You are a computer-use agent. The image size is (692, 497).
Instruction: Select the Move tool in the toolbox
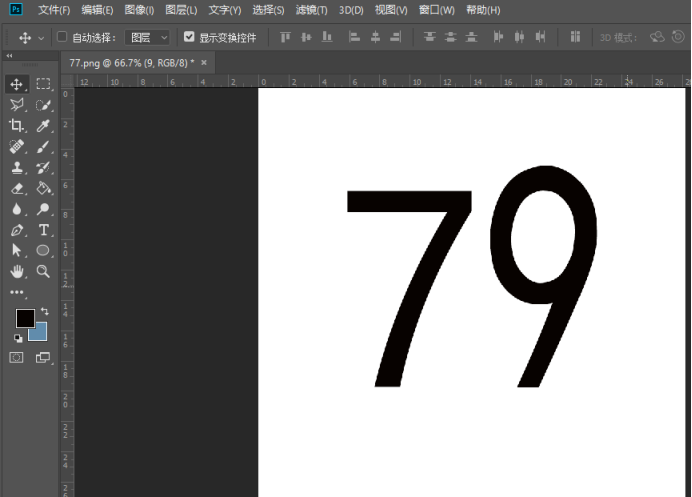point(17,84)
